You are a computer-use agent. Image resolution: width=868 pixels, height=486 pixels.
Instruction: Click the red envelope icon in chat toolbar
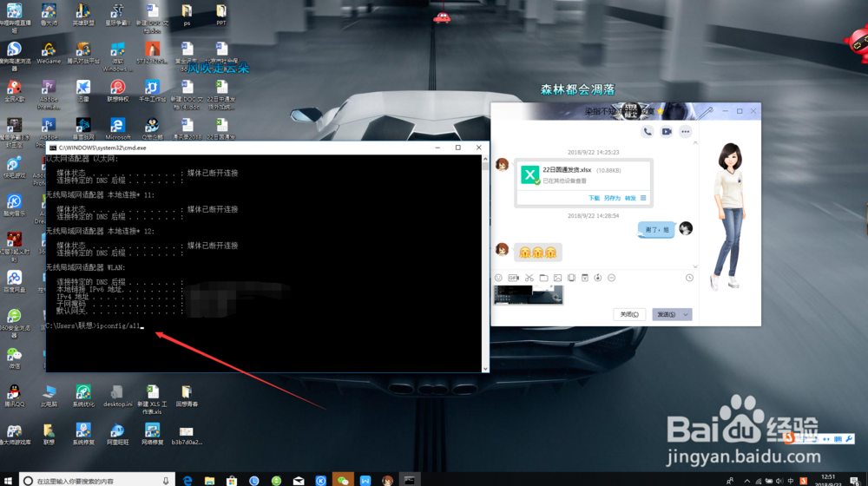[584, 278]
